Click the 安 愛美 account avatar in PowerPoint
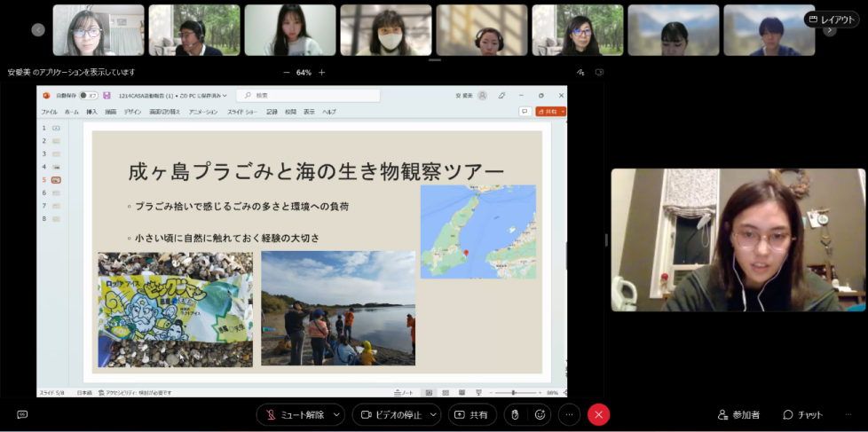 [x=482, y=95]
